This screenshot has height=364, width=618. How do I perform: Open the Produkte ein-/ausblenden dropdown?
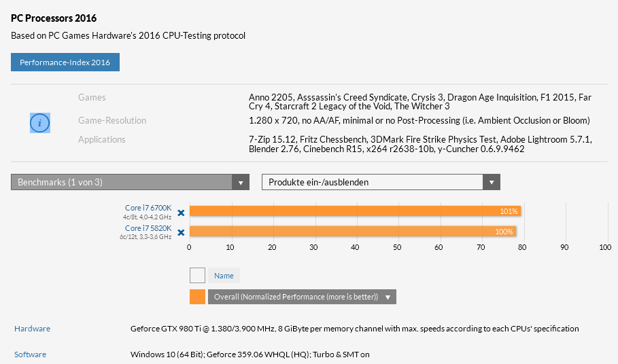tap(381, 182)
